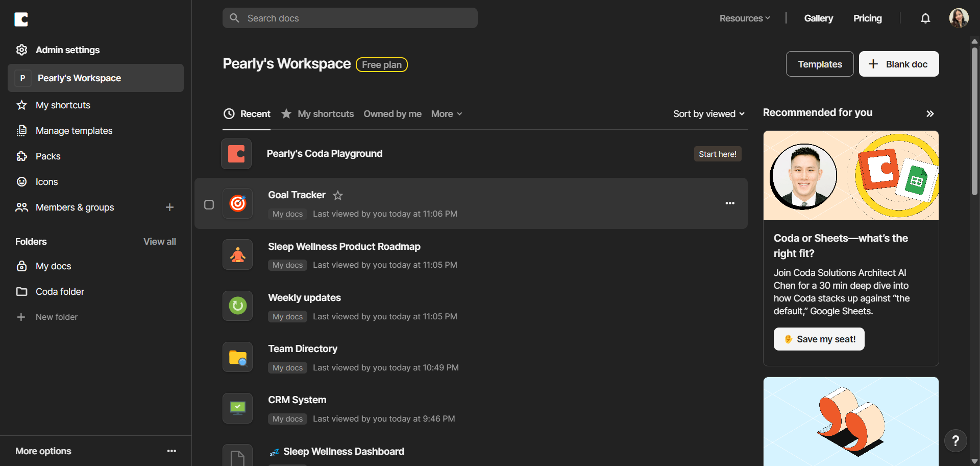Click the Search docs field
Viewport: 980px width, 466px height.
click(x=350, y=18)
